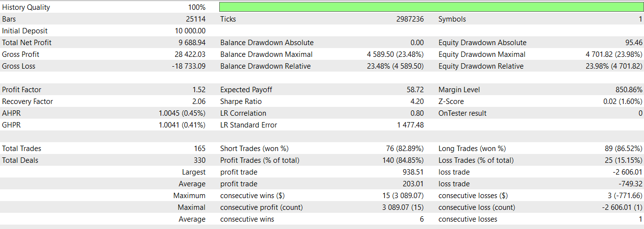Screen dimensions: 644x229
Task: Click the History Quality label
Action: pyautogui.click(x=26, y=7)
